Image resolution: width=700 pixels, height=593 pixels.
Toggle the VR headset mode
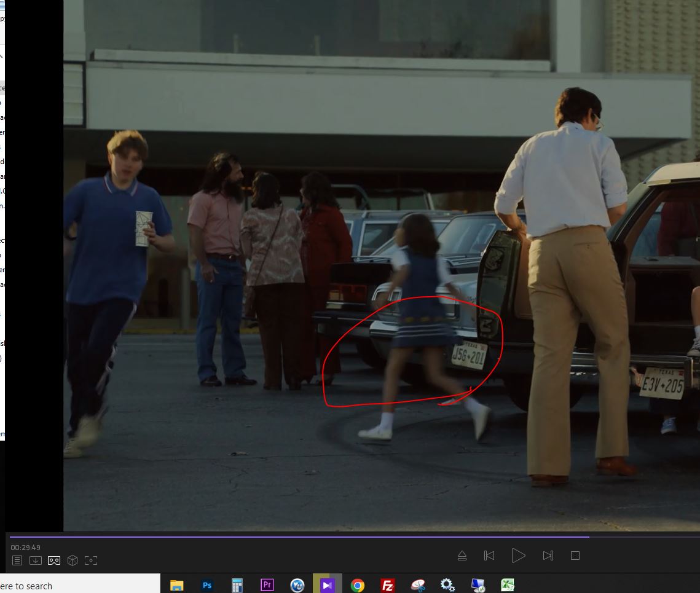54,560
